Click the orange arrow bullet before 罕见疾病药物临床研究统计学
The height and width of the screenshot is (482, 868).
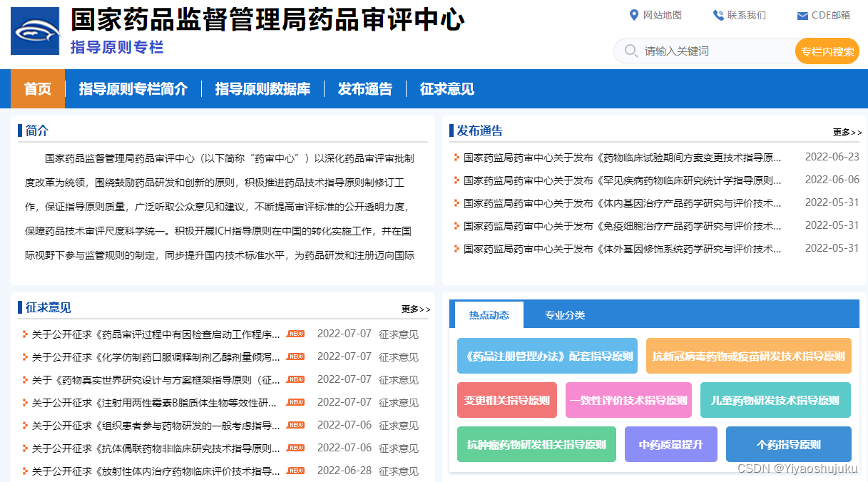[x=456, y=180]
